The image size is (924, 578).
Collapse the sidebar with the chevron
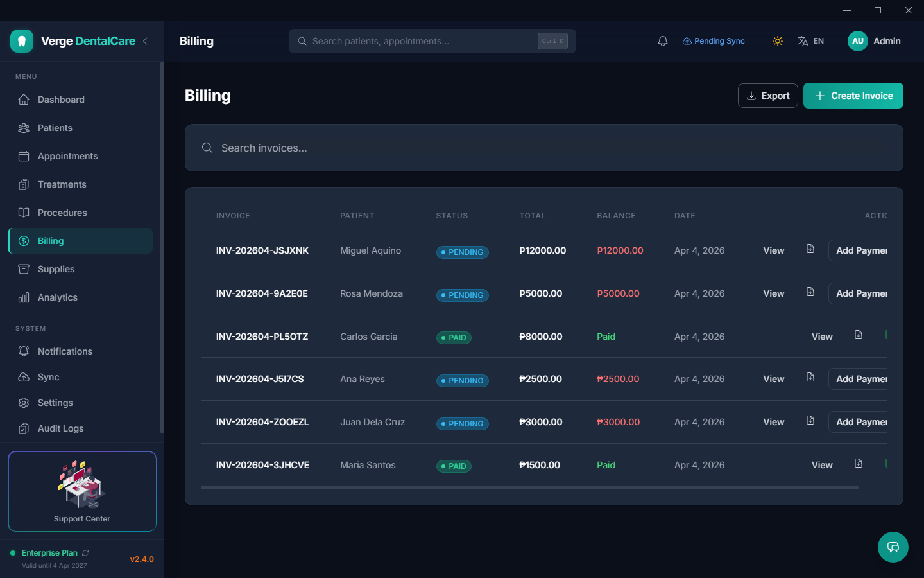146,41
